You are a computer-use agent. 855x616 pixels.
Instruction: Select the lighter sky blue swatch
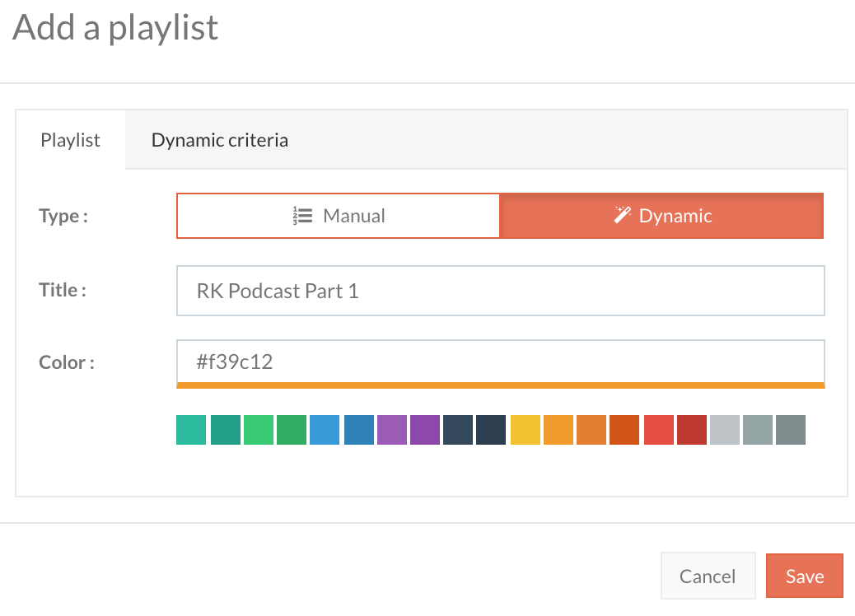[x=325, y=430]
